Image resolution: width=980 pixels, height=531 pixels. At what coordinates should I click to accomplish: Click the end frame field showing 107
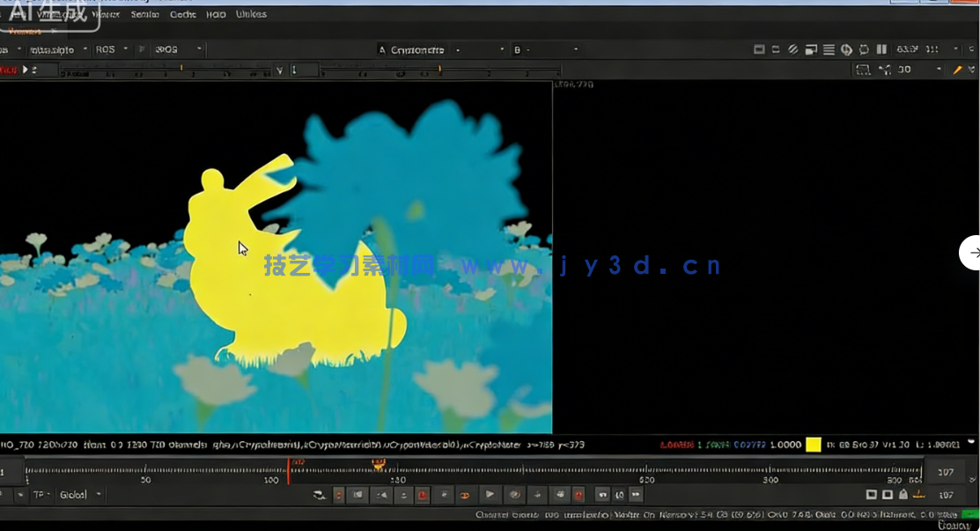946,472
